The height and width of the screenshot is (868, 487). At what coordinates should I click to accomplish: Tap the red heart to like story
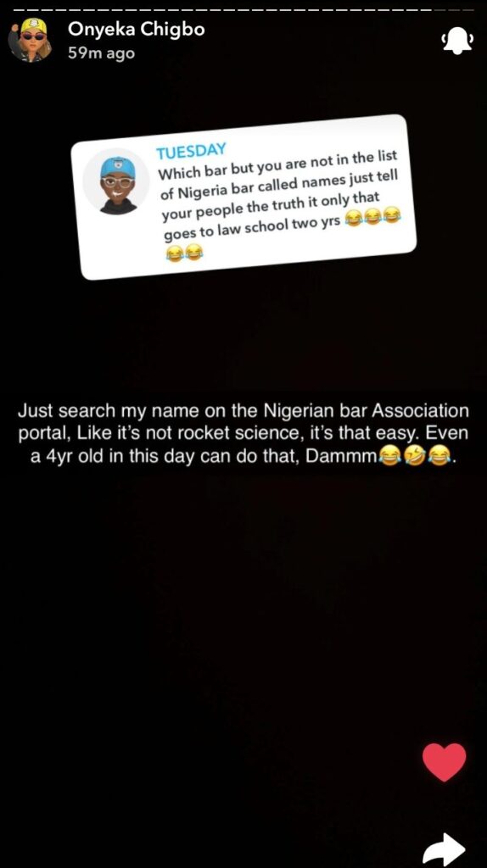point(445,762)
